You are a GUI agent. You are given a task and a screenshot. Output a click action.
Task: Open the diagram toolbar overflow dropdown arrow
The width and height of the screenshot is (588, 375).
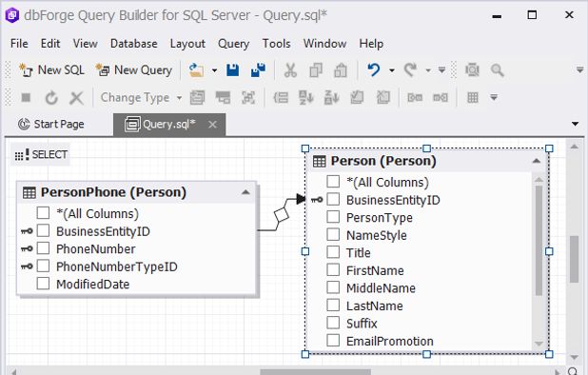point(494,97)
